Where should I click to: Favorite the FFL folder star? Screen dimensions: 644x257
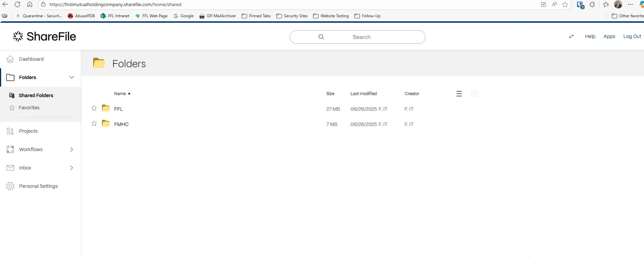pyautogui.click(x=94, y=108)
